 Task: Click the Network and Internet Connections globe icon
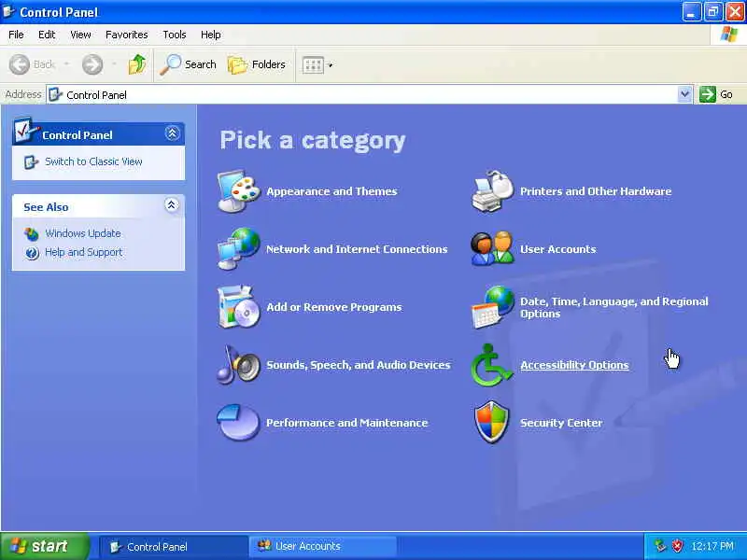coord(239,248)
